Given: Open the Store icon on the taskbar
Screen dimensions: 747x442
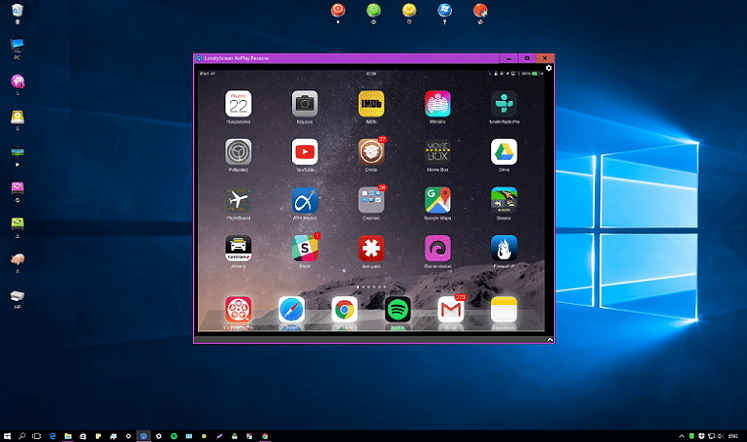Looking at the screenshot, I should (83, 436).
